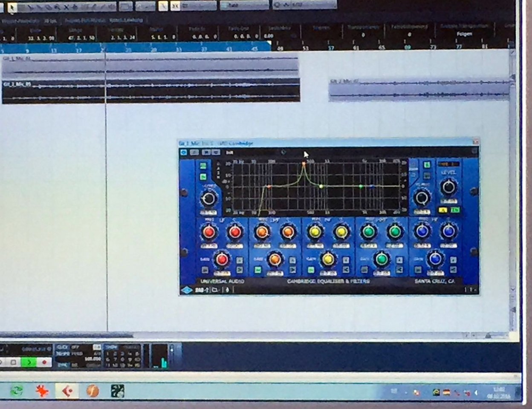The image size is (532, 409).
Task: Open the Takt grid type dropdown
Action: (x=245, y=6)
